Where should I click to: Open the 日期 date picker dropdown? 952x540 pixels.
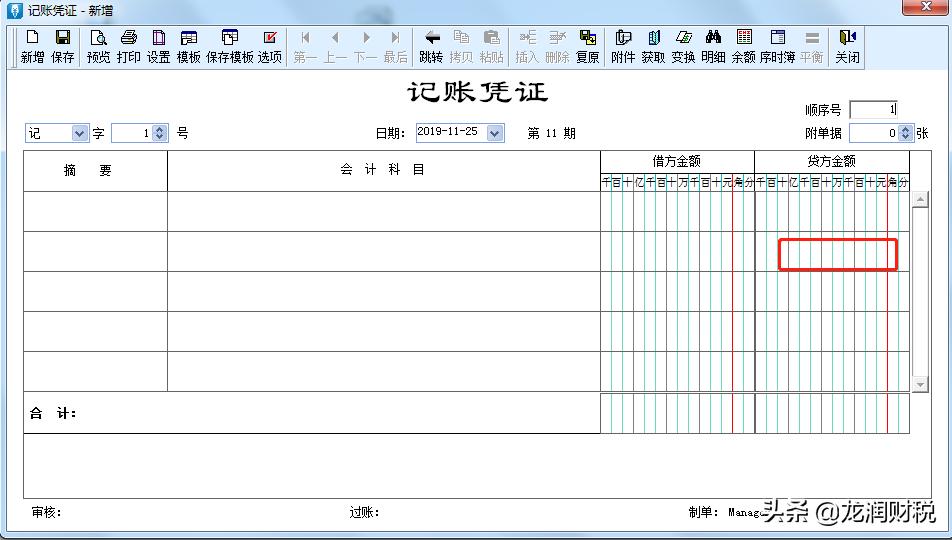click(x=495, y=133)
